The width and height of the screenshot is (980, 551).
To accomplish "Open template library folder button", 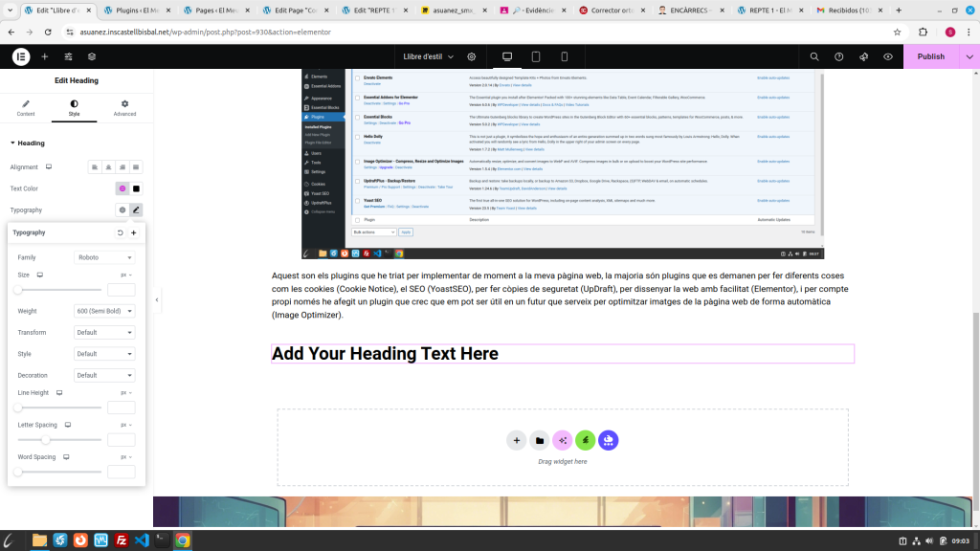I will pos(540,440).
